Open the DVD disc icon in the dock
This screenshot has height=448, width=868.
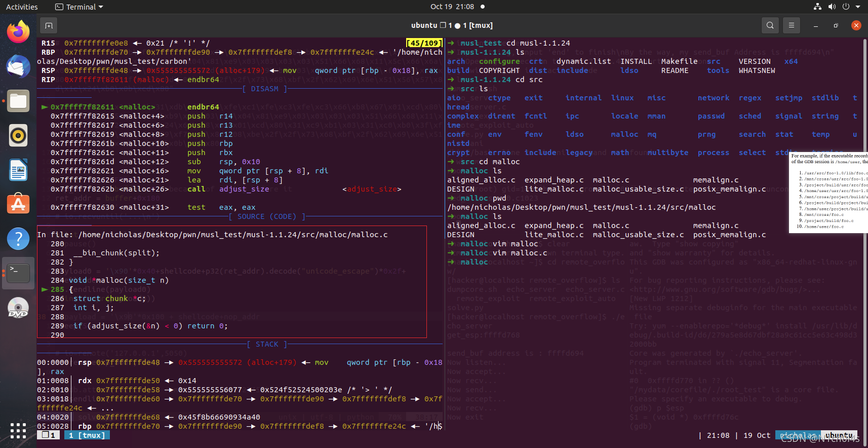18,307
